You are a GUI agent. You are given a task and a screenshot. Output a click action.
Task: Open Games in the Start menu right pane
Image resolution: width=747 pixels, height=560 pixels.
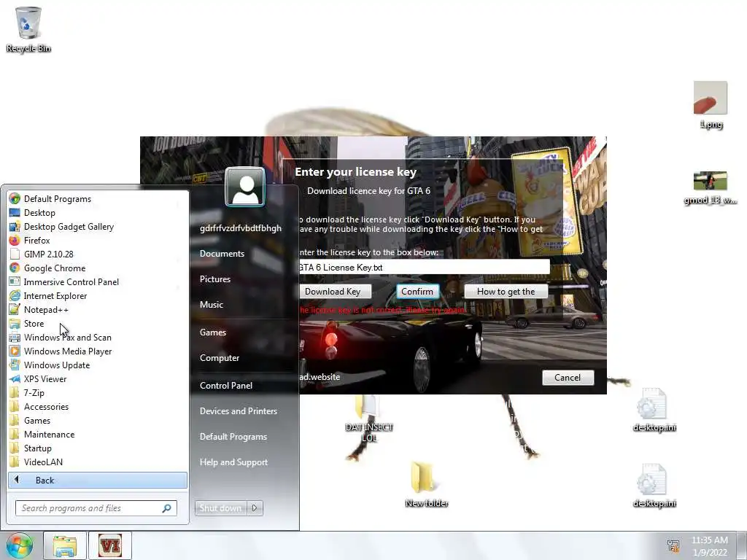212,332
